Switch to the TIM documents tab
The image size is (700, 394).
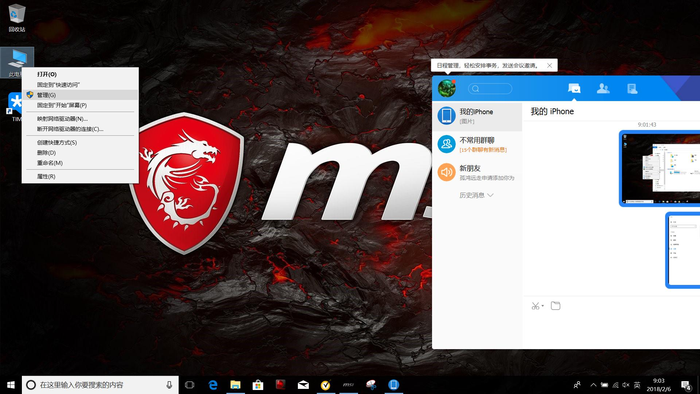tap(632, 88)
